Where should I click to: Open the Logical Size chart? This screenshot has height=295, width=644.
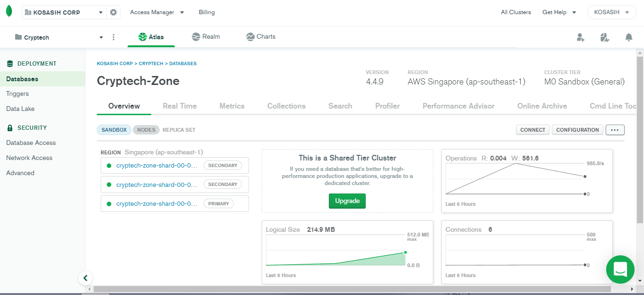point(347,252)
